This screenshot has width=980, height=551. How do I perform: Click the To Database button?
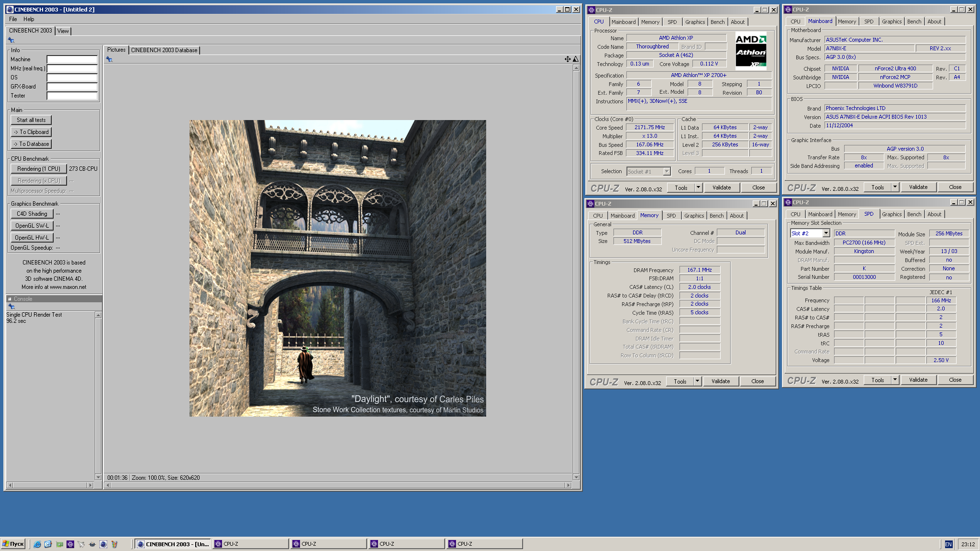31,144
